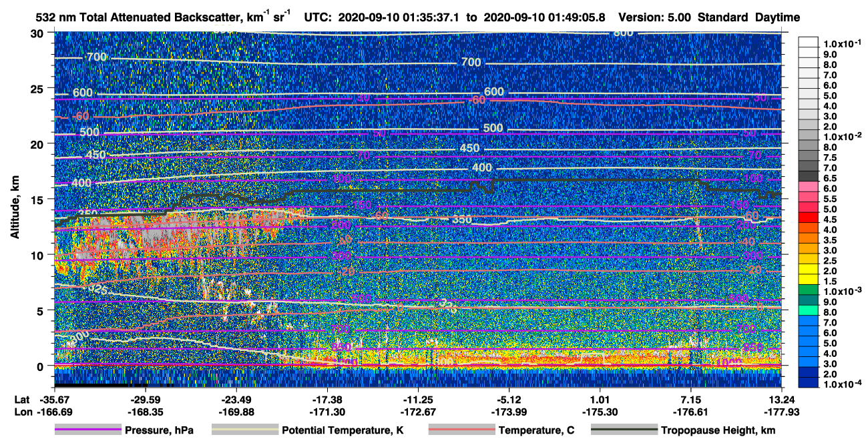Click the 15 km altitude tick label
Screen dimensions: 868x445
coord(38,199)
